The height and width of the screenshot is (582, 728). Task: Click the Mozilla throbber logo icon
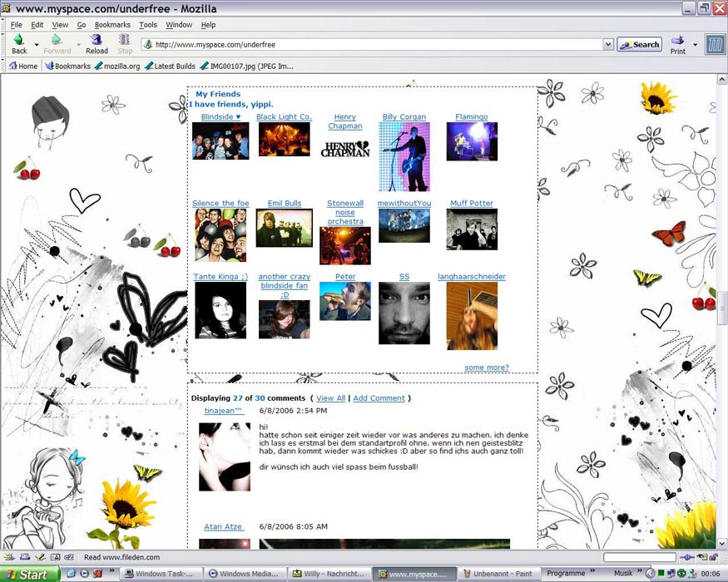click(715, 45)
